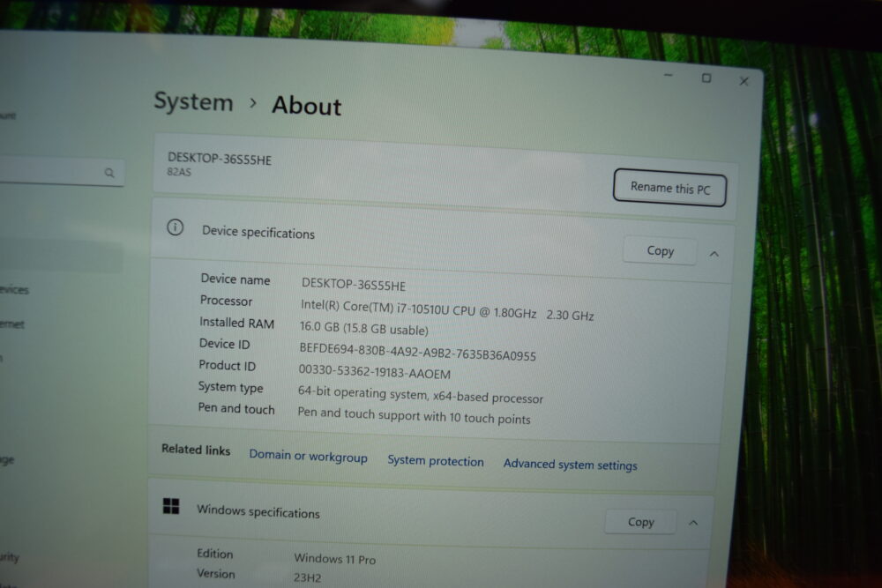Minimize the Settings window
Viewport: 882px width, 588px height.
pos(669,75)
